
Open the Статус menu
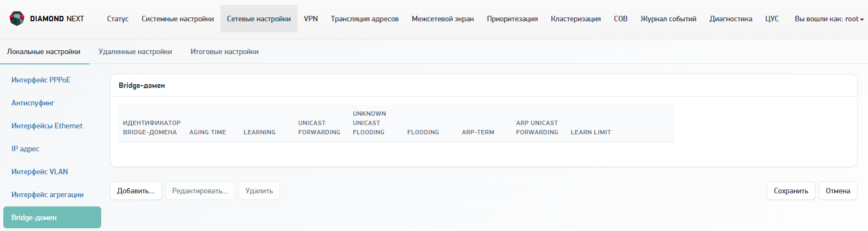pos(118,19)
